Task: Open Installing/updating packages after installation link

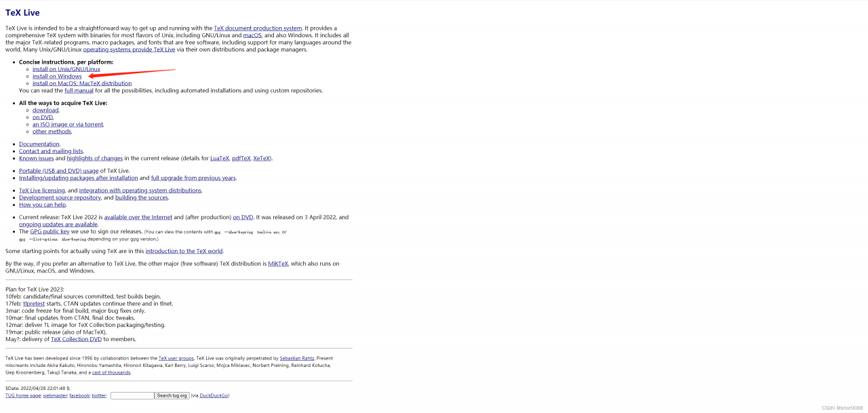Action: [79, 178]
